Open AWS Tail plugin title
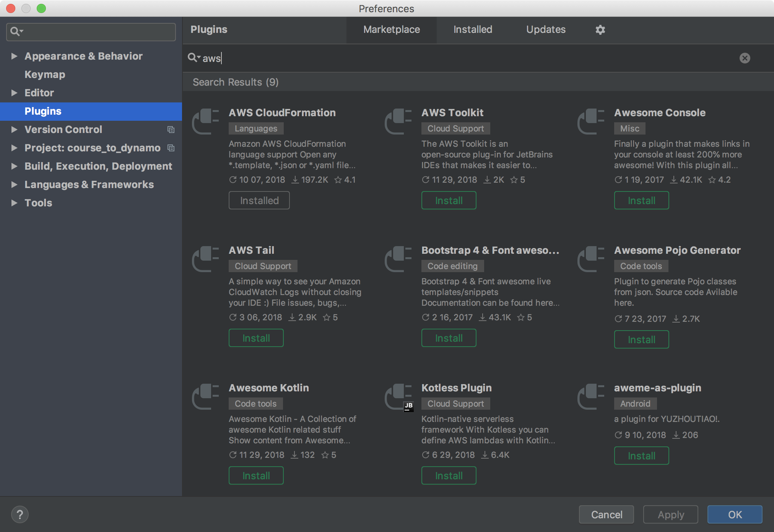 point(252,250)
